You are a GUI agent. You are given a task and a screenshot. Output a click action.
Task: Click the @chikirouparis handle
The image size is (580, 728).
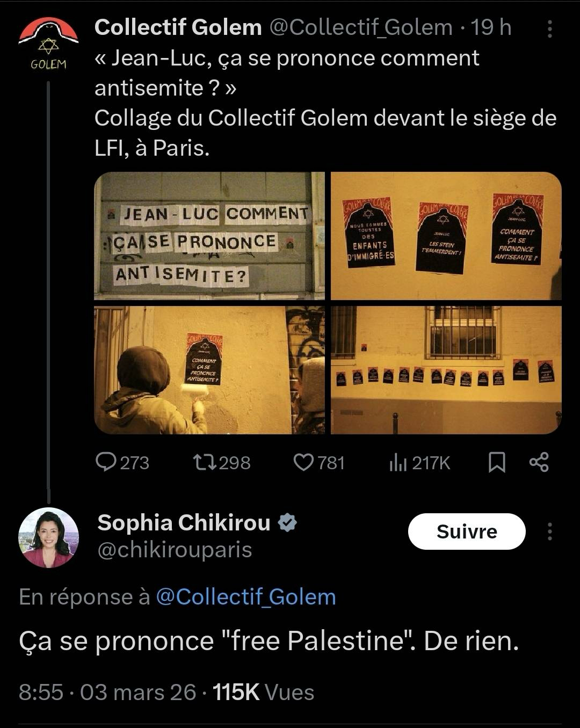click(175, 550)
